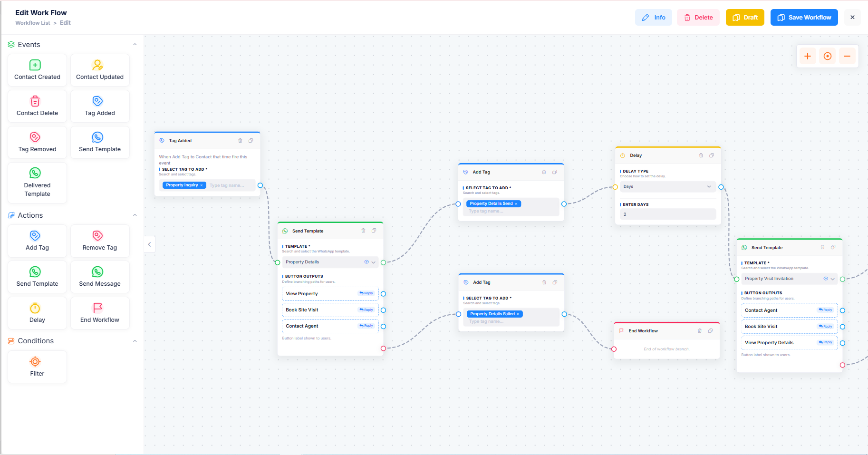Click the Tag Added node output connector
The height and width of the screenshot is (455, 868).
(260, 185)
